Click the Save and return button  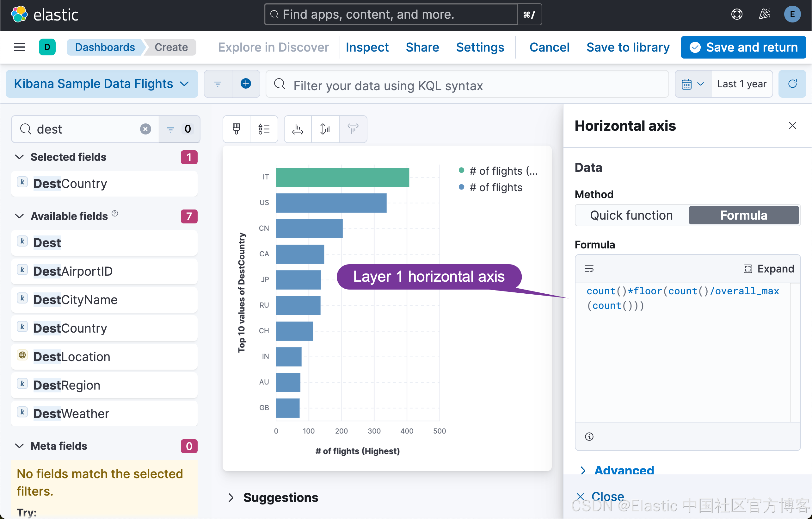tap(743, 47)
